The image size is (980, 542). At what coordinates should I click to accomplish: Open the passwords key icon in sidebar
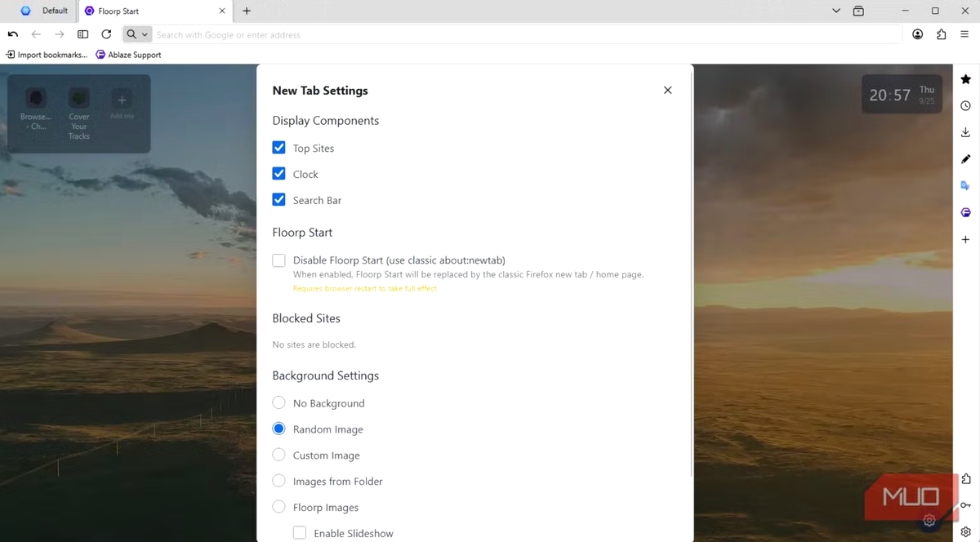pyautogui.click(x=965, y=505)
